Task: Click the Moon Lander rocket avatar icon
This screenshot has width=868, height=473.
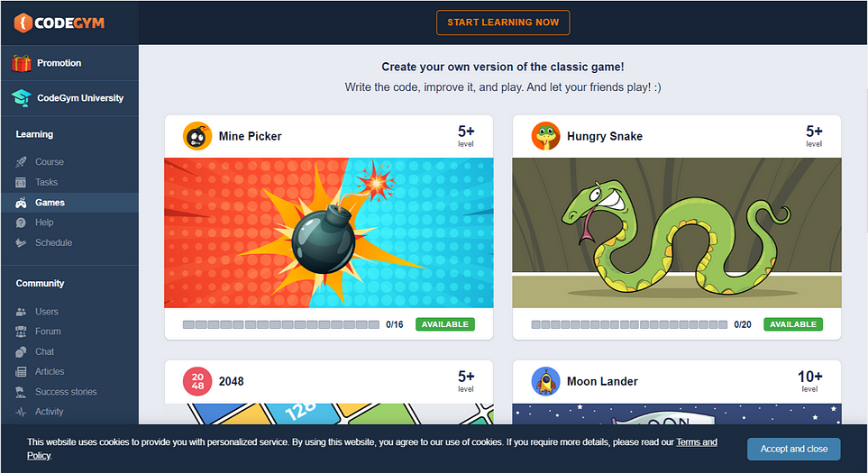Action: click(x=546, y=381)
